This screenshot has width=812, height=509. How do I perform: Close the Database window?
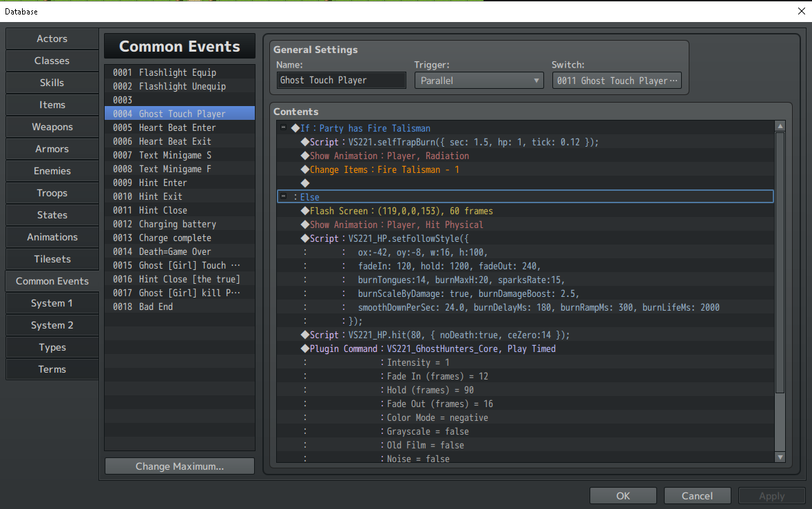801,11
